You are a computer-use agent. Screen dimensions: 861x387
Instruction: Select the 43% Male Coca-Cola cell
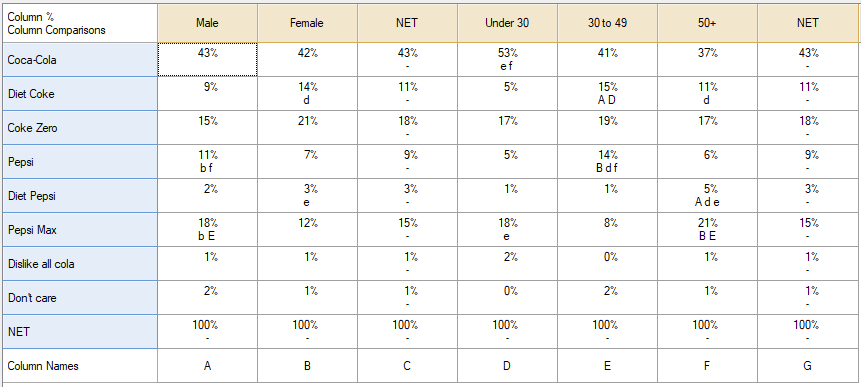tap(207, 60)
